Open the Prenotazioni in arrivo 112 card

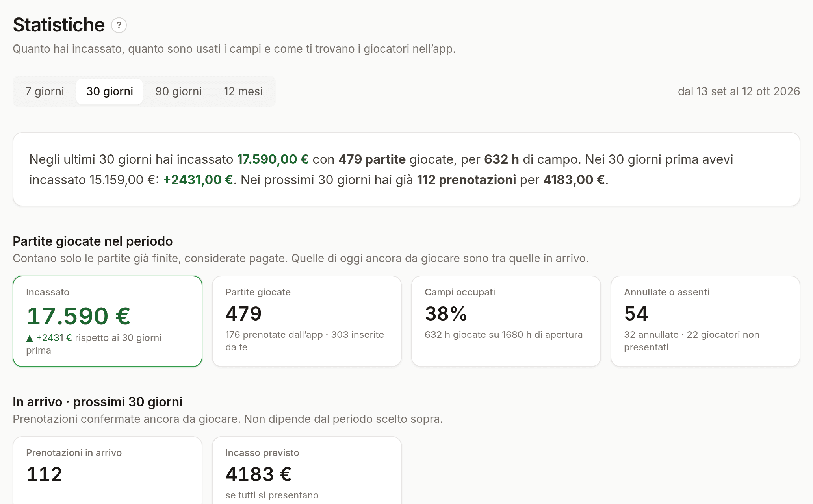pyautogui.click(x=108, y=470)
